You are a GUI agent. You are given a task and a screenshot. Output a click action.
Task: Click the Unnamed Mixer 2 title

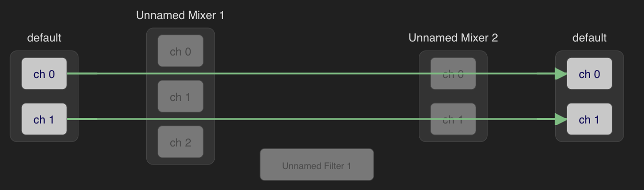(453, 37)
